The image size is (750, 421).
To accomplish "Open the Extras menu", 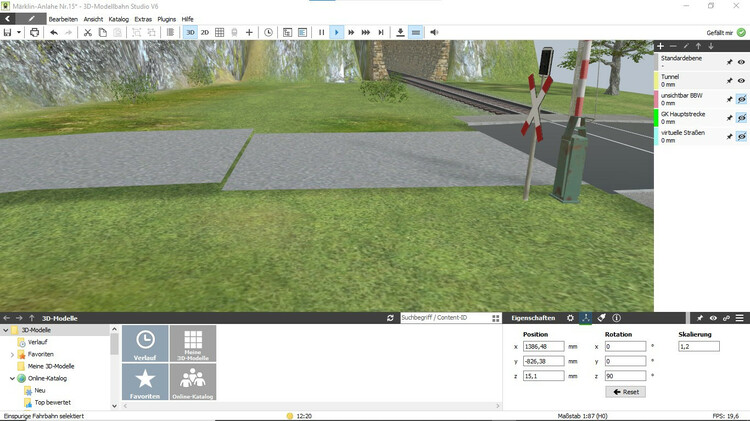I will [143, 19].
